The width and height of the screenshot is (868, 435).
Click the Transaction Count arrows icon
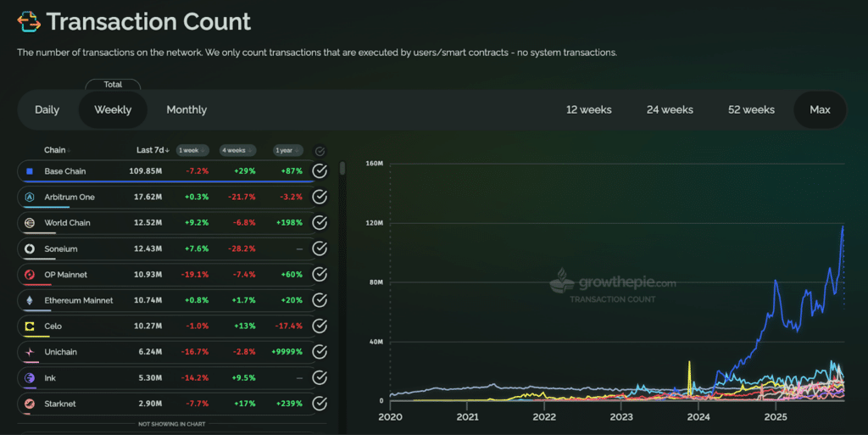pos(29,21)
